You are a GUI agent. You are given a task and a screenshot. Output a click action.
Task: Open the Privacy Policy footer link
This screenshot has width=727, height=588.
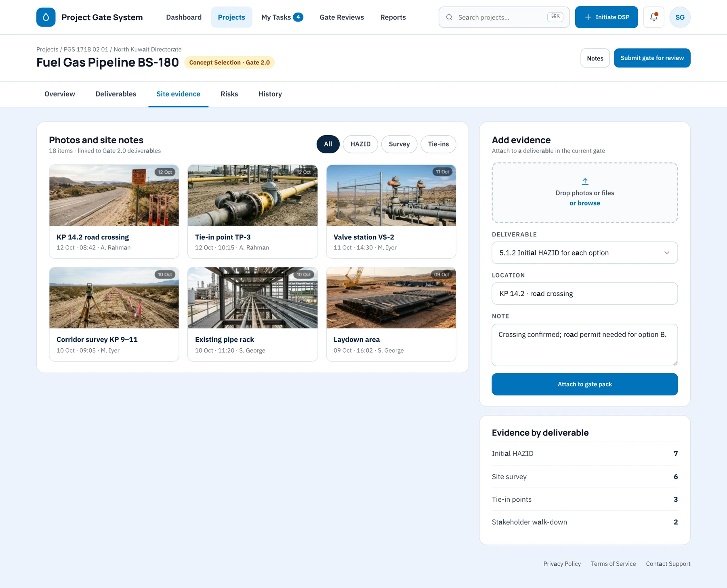[x=562, y=564]
